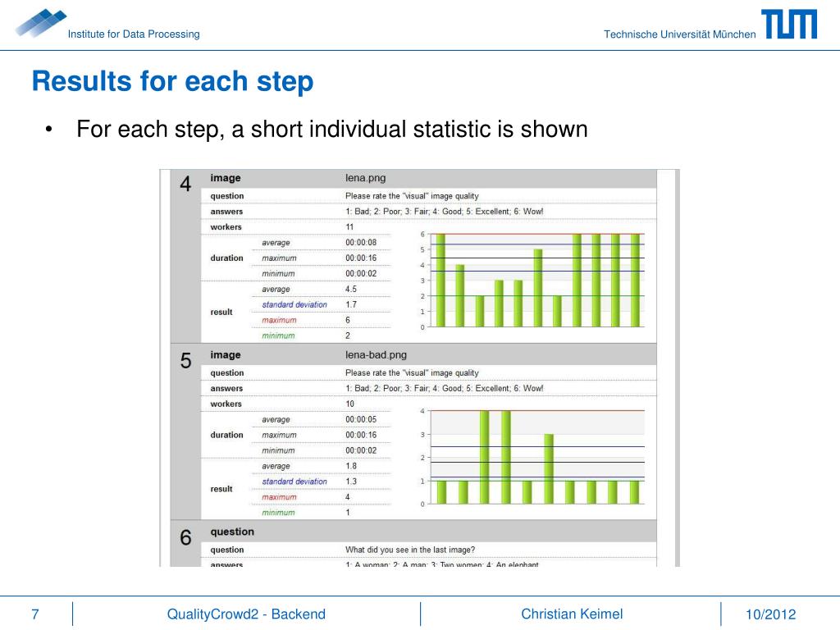Viewport: 840px width, 630px height.
Task: Click step 5's result maximum value '4'
Action: pos(348,497)
